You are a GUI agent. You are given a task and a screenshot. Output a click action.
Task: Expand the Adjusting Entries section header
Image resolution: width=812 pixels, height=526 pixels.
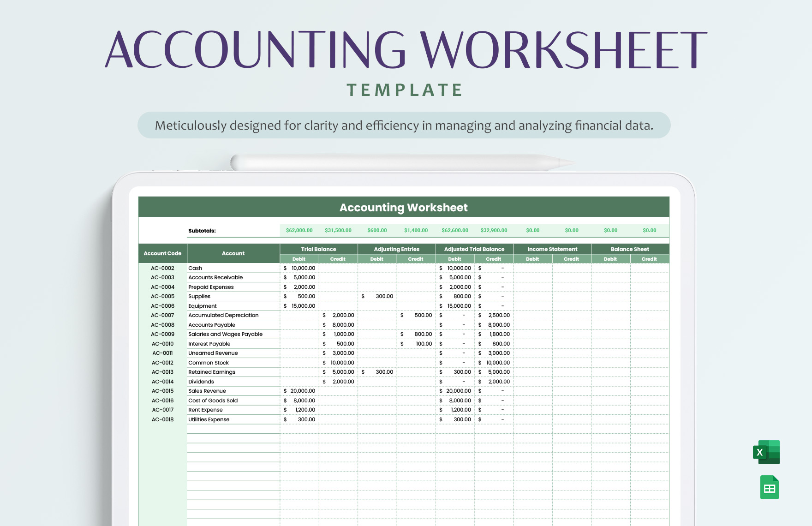click(x=397, y=249)
